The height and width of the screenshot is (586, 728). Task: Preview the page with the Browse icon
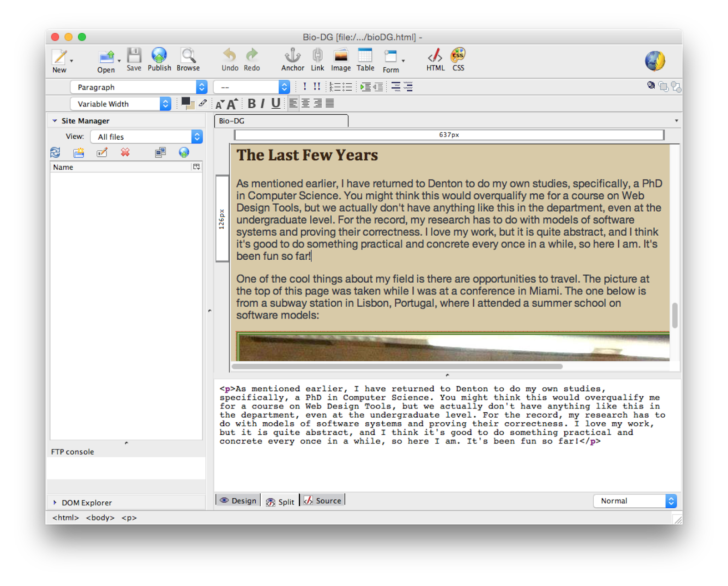click(188, 60)
